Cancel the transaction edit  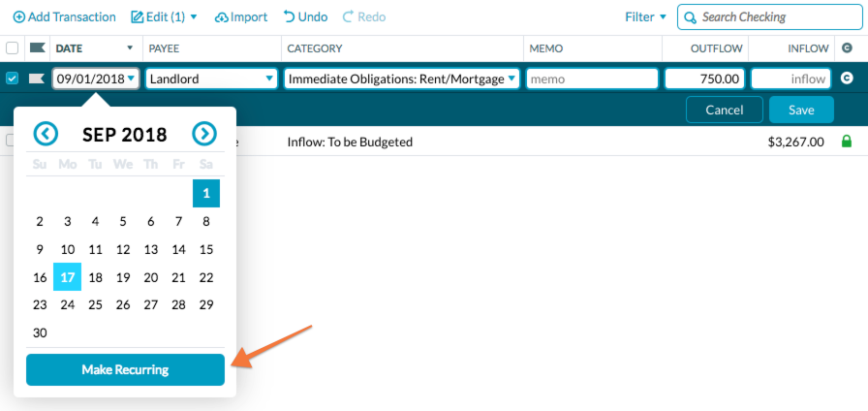(x=724, y=110)
